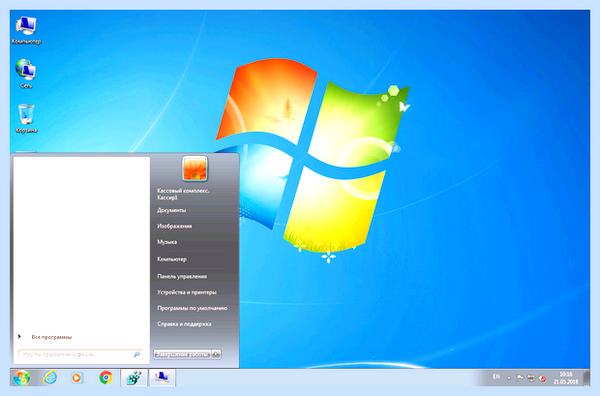Click the network tray icon
The image size is (600, 396).
point(531,378)
